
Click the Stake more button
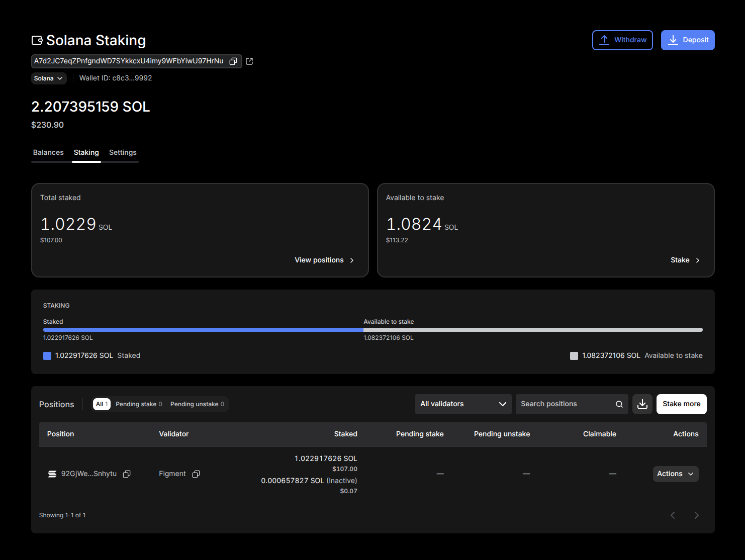click(682, 404)
